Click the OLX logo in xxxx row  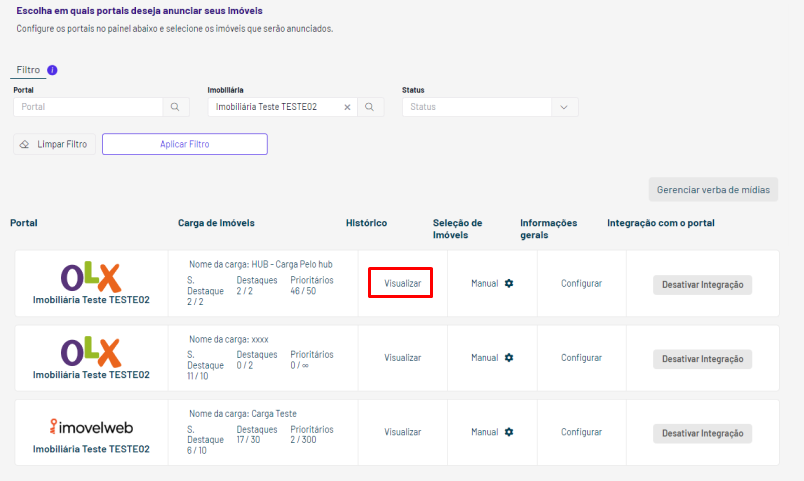(x=91, y=352)
